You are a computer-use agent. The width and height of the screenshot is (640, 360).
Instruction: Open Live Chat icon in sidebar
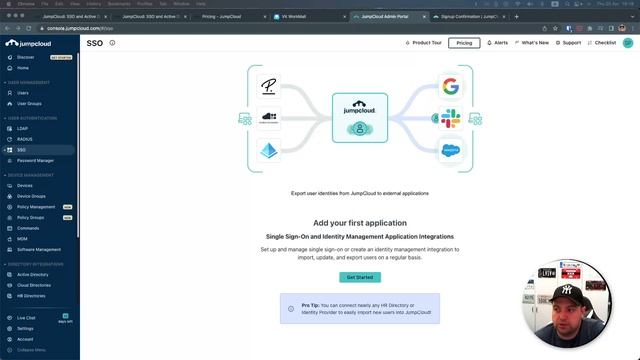[x=10, y=318]
